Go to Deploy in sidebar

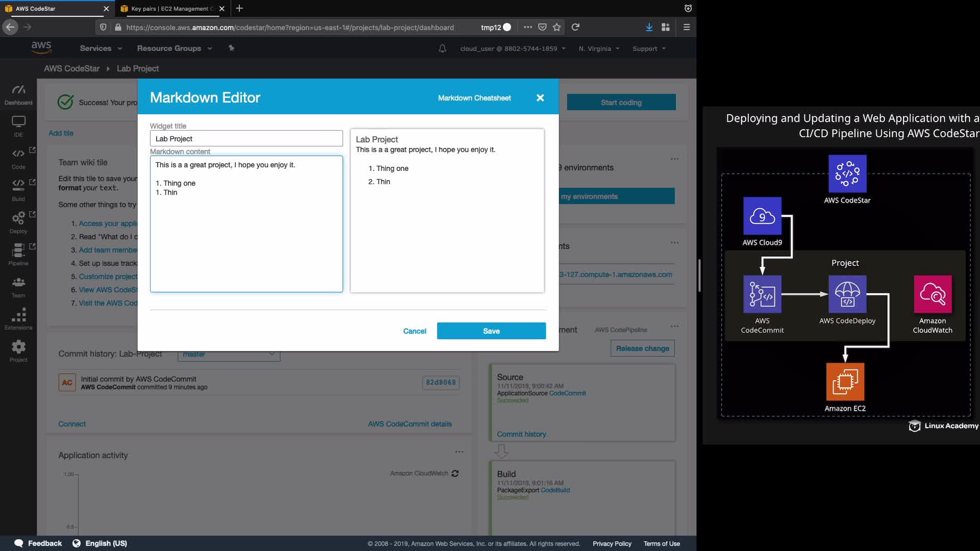click(x=18, y=222)
